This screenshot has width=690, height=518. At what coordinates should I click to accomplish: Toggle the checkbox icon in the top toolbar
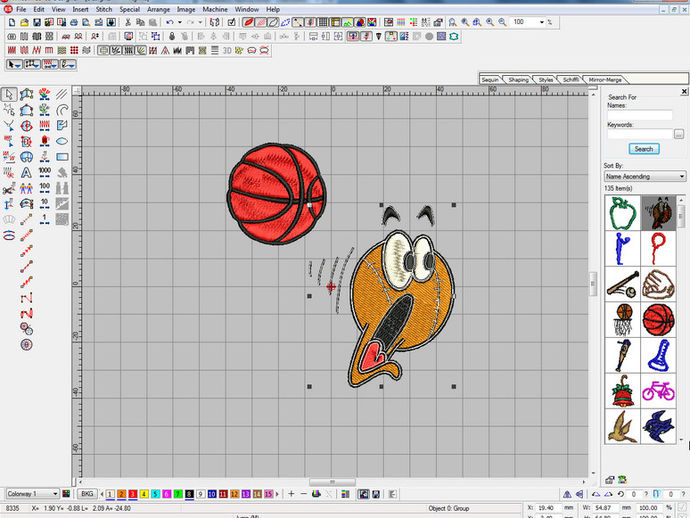pyautogui.click(x=231, y=22)
